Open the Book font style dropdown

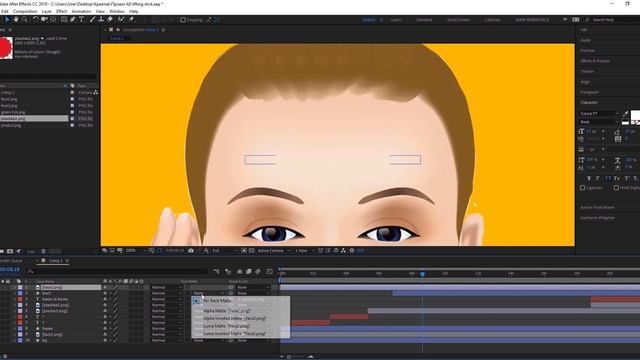point(600,122)
